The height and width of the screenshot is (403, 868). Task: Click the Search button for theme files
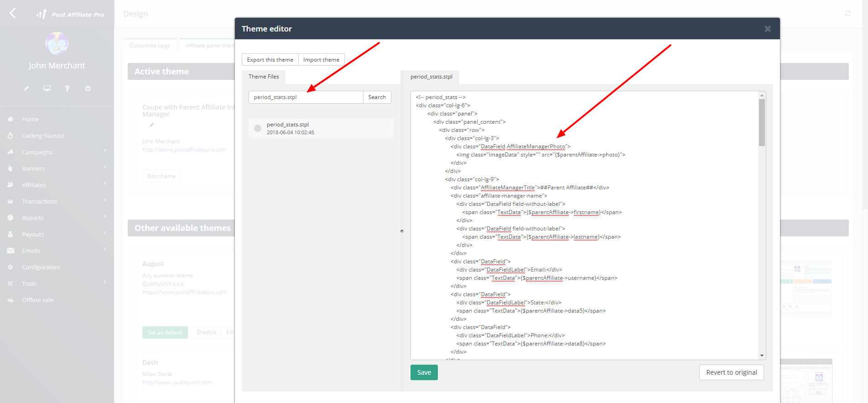[x=377, y=97]
